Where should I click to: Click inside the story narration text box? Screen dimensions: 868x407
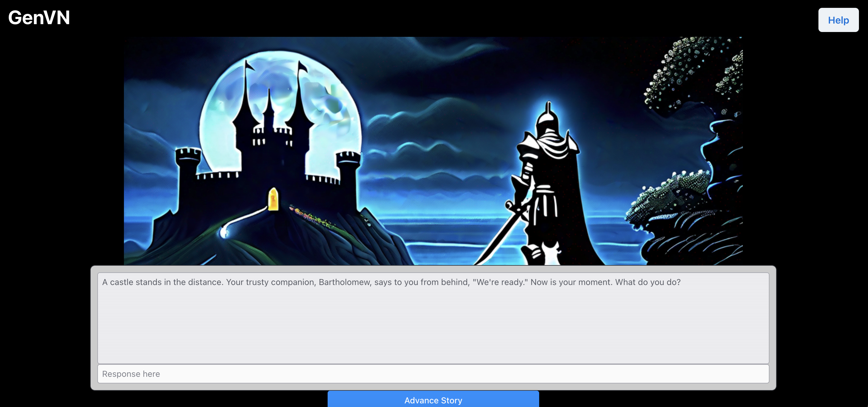point(433,320)
